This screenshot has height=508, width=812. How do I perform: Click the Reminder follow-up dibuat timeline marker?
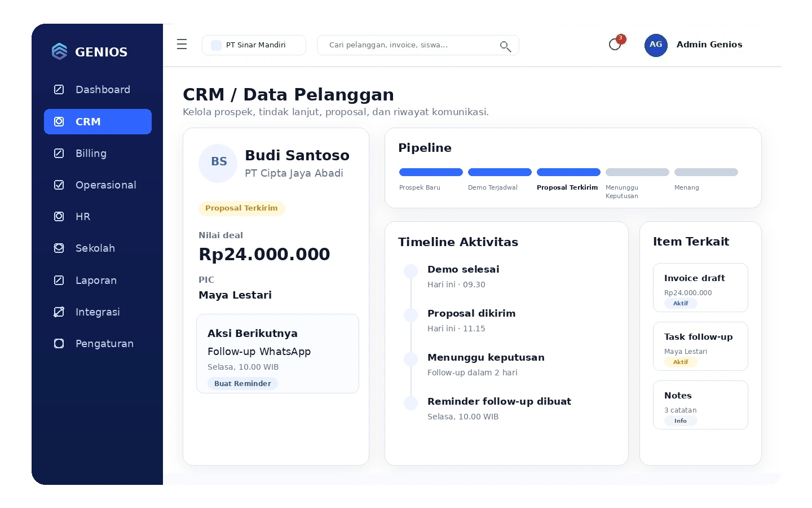tap(411, 403)
